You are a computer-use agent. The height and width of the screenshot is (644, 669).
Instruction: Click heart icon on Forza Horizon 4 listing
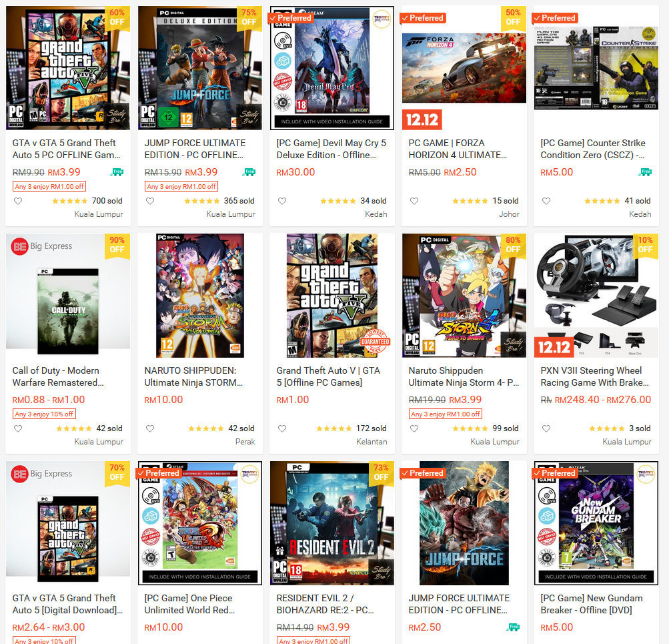pyautogui.click(x=414, y=201)
